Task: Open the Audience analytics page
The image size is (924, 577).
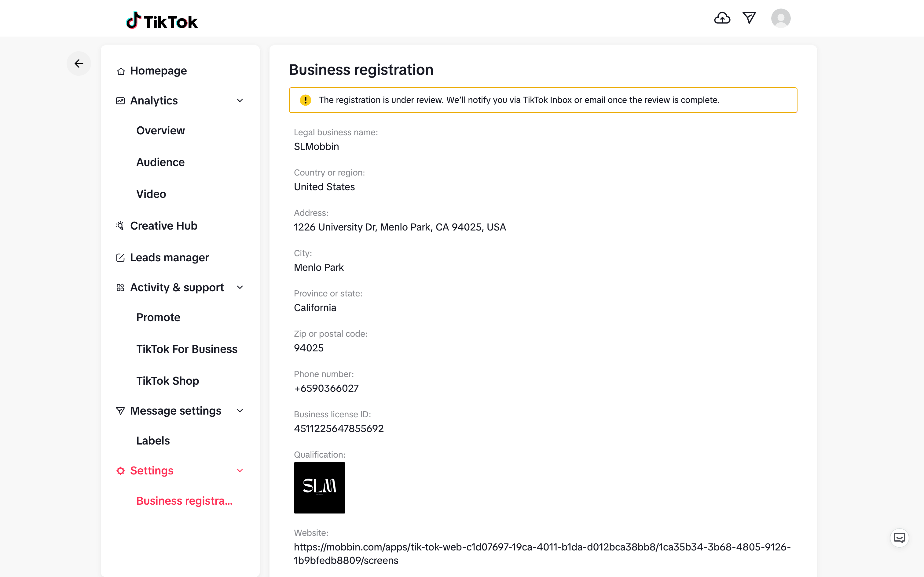Action: [x=160, y=162]
